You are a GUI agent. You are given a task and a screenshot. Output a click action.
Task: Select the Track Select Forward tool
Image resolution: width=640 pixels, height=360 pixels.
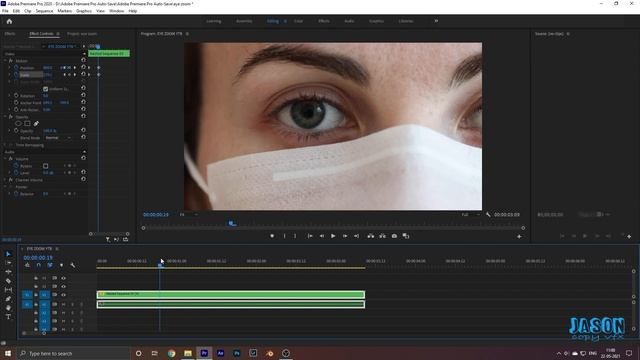(x=8, y=263)
